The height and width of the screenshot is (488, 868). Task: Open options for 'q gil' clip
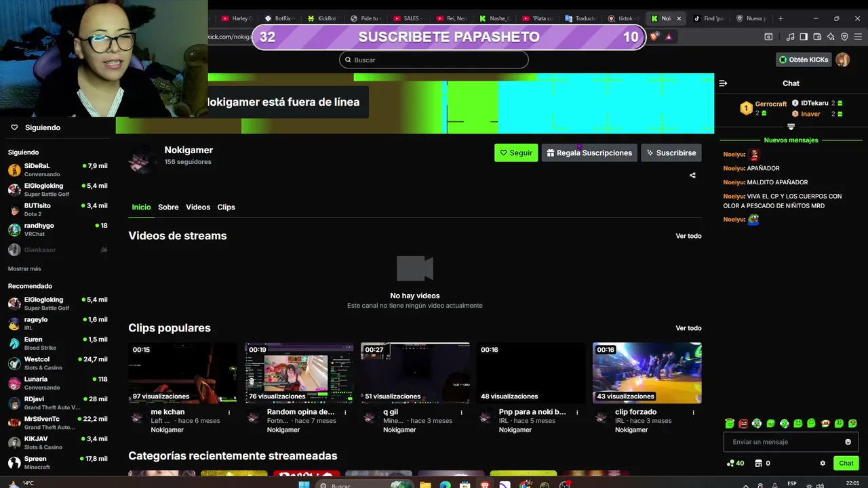point(461,412)
